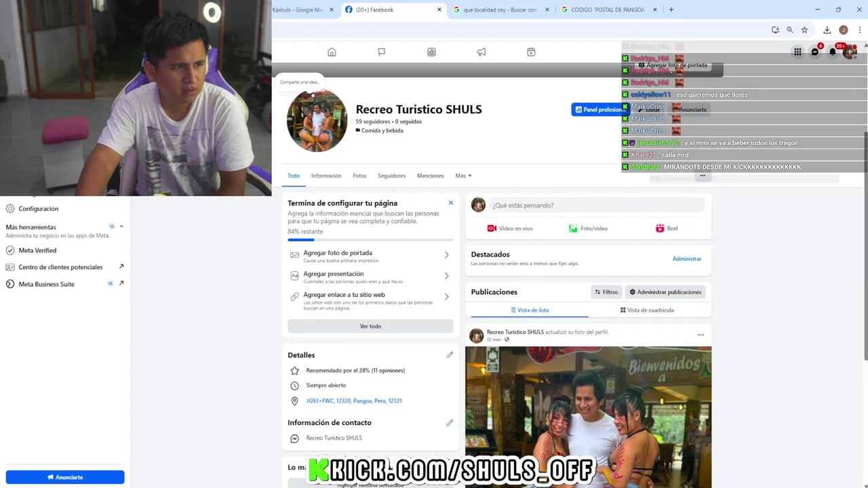Screen dimensions: 868x488
Task: Start a Video en vivo
Action: 510,228
